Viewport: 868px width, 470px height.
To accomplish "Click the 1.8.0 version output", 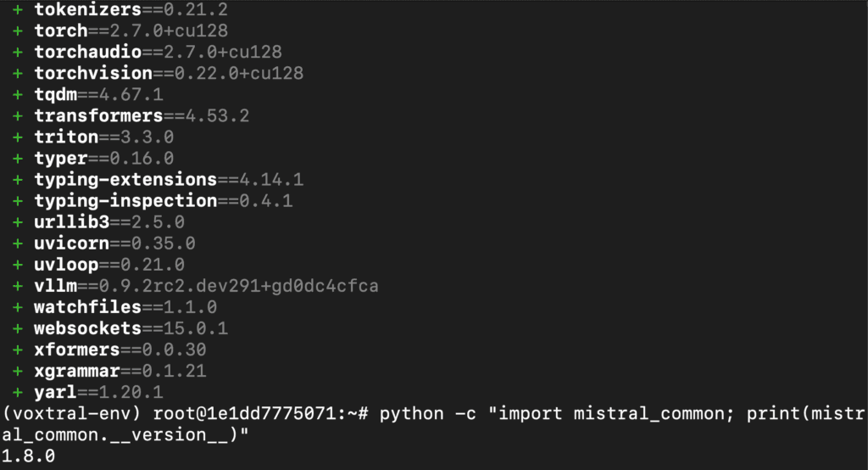I will 28,456.
